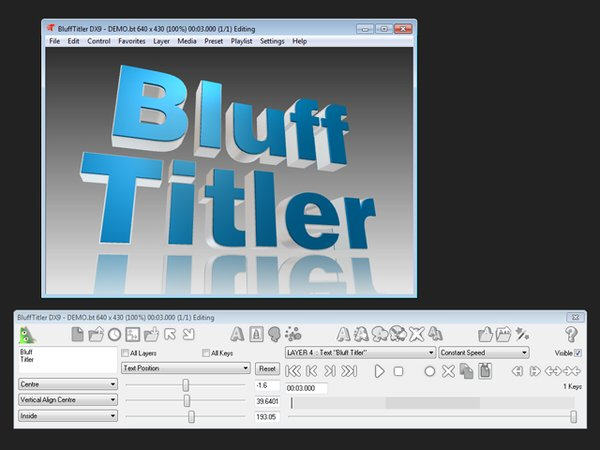Open the Inside dropdown
600x450 pixels.
click(x=68, y=416)
